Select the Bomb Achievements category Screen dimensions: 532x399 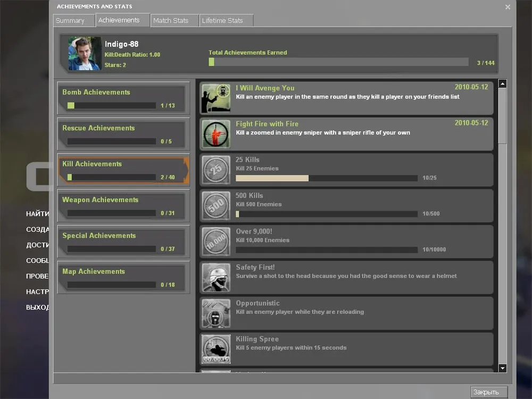(123, 98)
